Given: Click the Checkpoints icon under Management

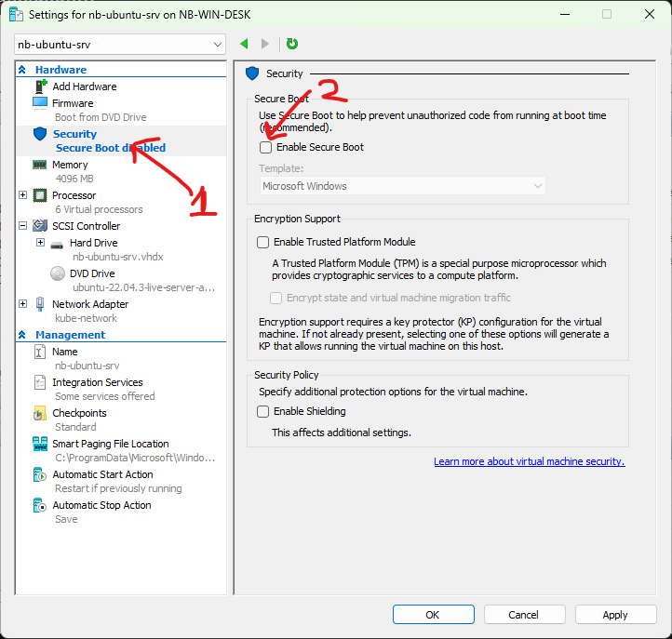Looking at the screenshot, I should coord(40,413).
